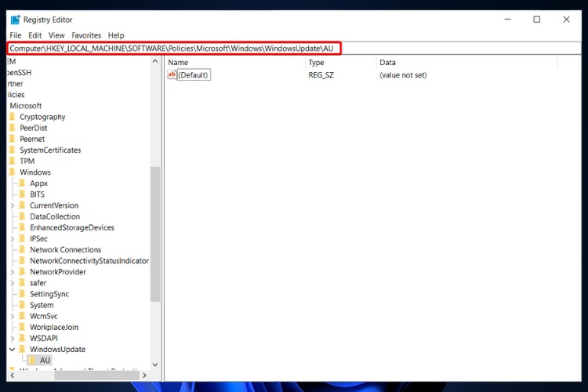Click the tree scroll right arrow
The width and height of the screenshot is (588, 392).
coord(144,375)
